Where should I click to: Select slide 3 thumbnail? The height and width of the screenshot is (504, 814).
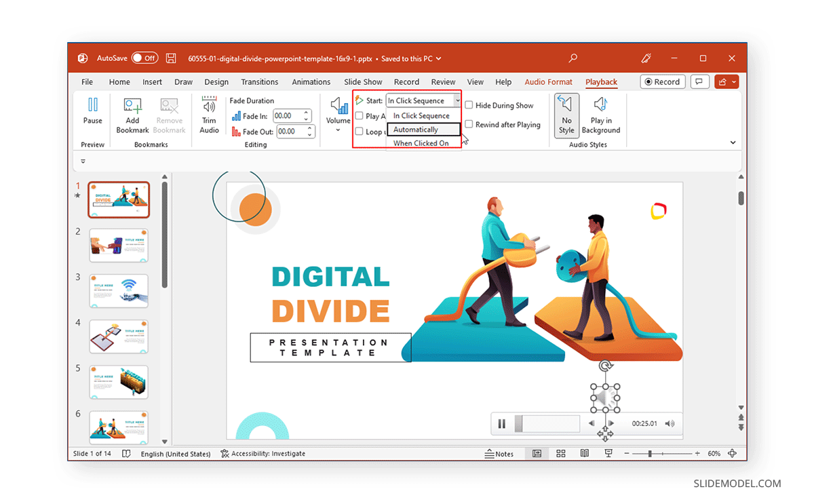118,290
